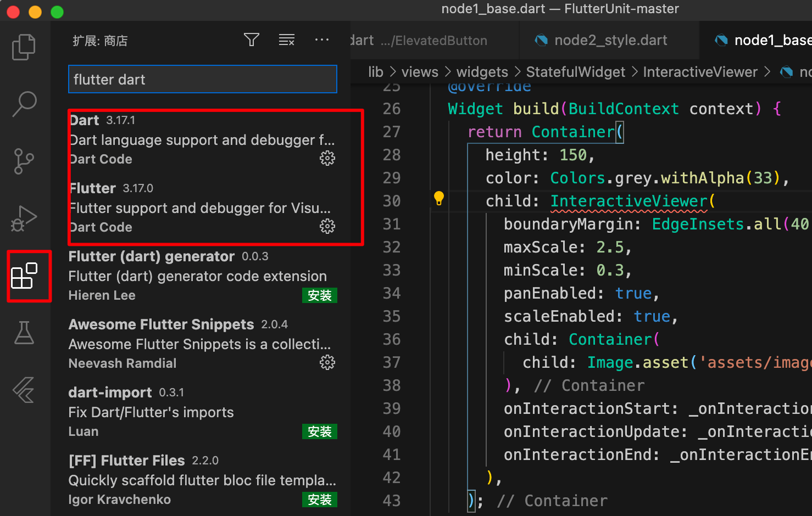
Task: Place cursor on 'maxScale: 2.5' line
Action: pyautogui.click(x=568, y=247)
